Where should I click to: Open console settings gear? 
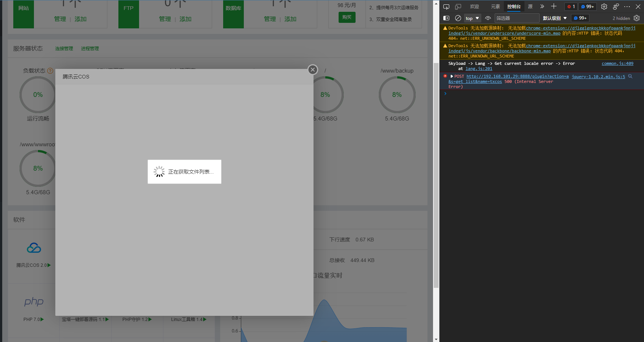point(637,18)
